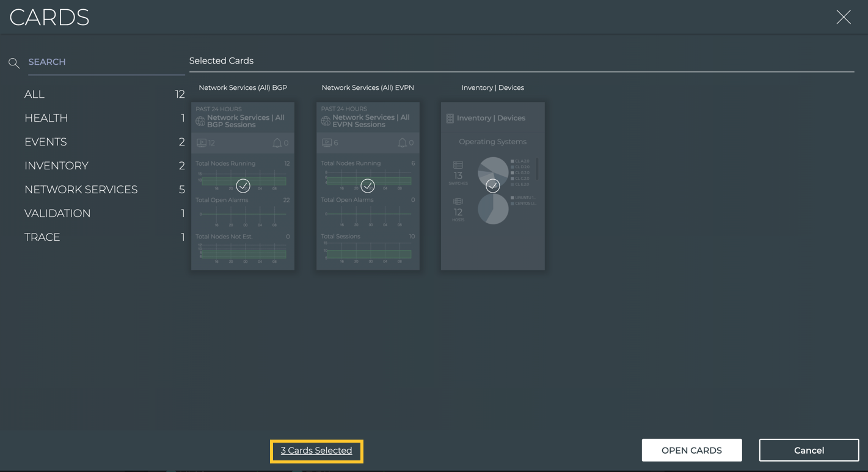Click the globe icon on BGP Sessions card
Screen dimensions: 868x472
[200, 121]
